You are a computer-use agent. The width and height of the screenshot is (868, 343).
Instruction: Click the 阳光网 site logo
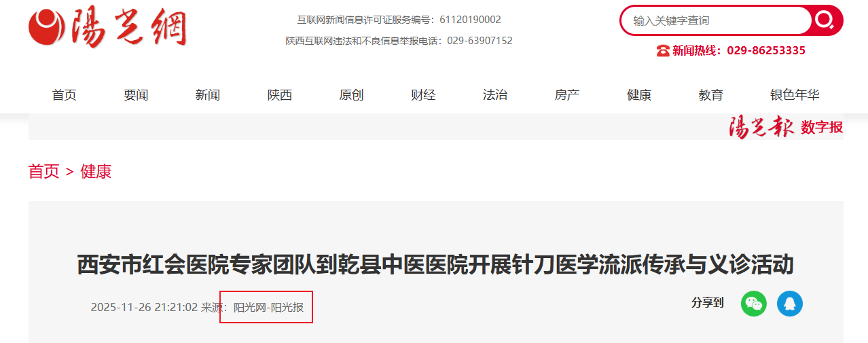pyautogui.click(x=107, y=29)
